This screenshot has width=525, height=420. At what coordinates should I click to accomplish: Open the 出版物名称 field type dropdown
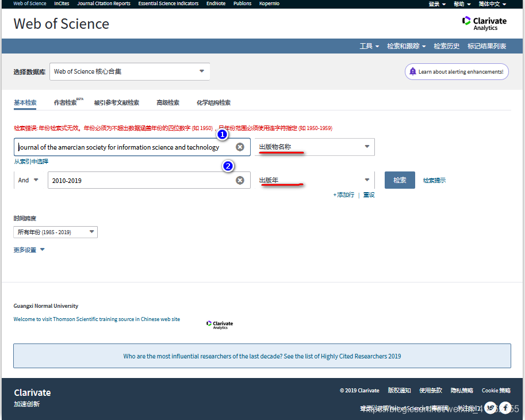point(315,147)
